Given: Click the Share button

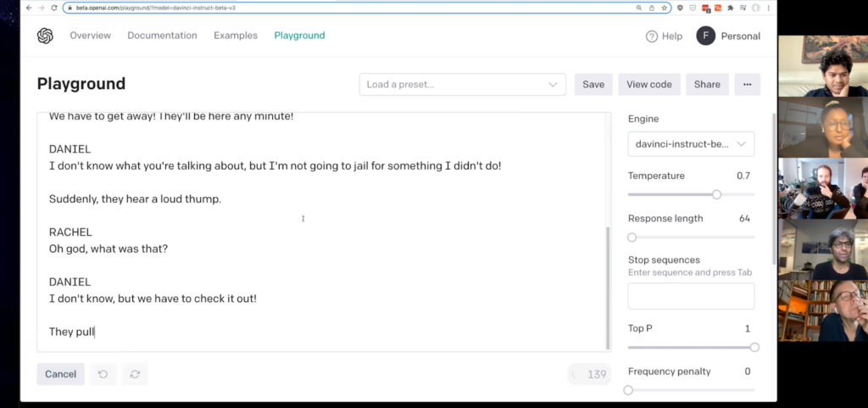Looking at the screenshot, I should (708, 84).
